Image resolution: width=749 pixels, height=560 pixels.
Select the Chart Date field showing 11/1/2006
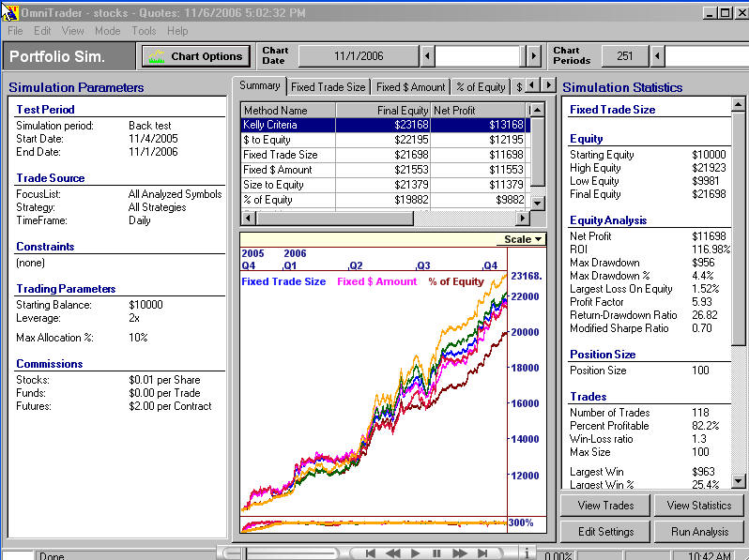(x=359, y=56)
